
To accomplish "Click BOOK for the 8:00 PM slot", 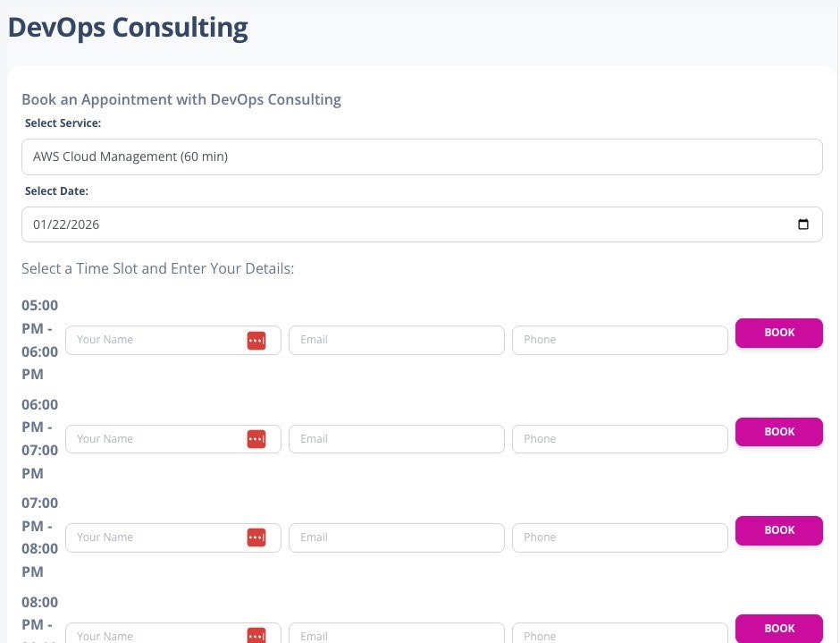I will 778,628.
